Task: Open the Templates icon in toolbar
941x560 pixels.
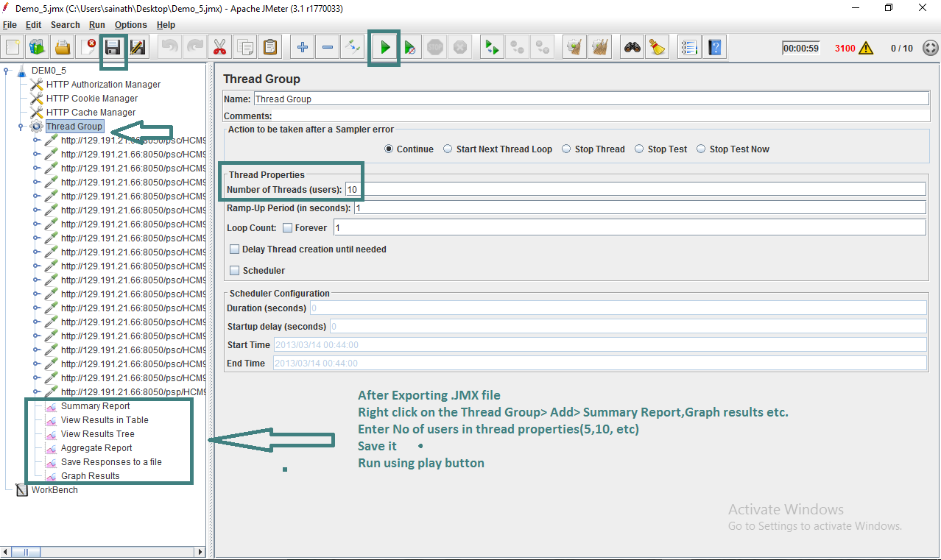Action: tap(37, 48)
